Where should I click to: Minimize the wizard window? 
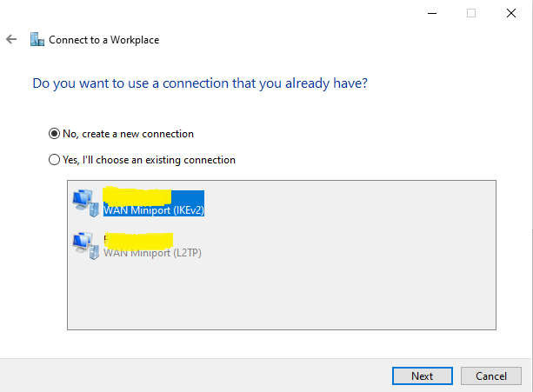point(432,13)
